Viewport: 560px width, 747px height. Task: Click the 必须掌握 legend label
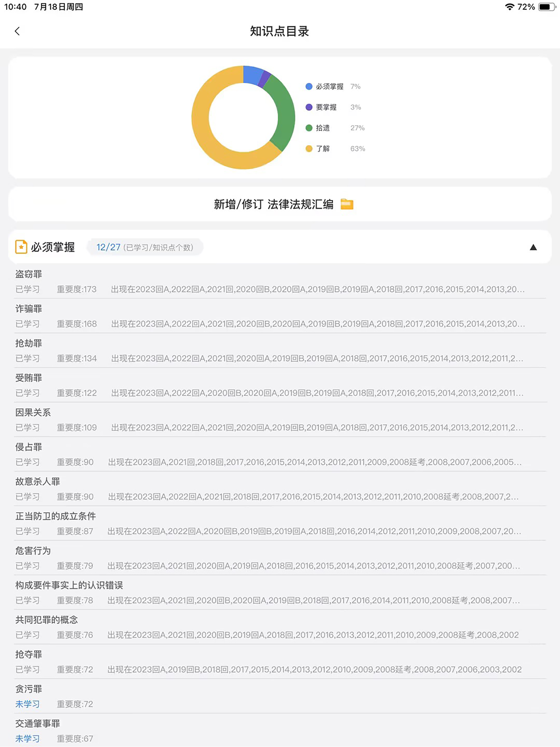click(x=329, y=86)
